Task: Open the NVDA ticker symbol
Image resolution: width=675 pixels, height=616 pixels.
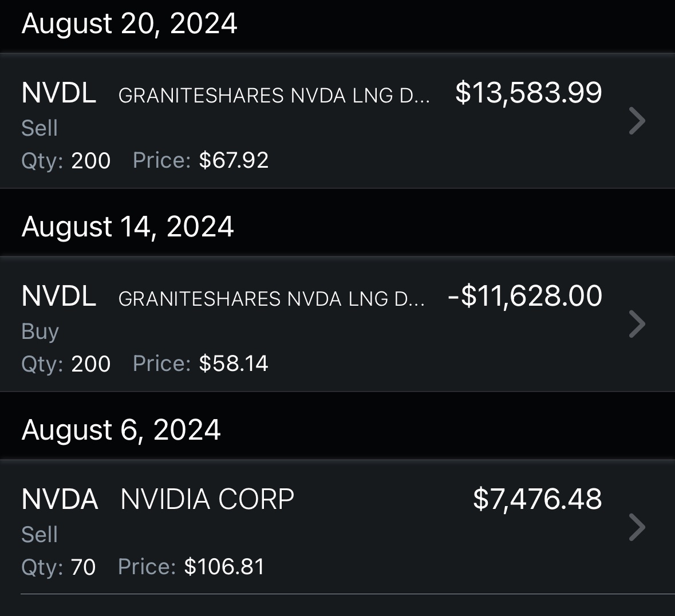Action: pos(60,499)
